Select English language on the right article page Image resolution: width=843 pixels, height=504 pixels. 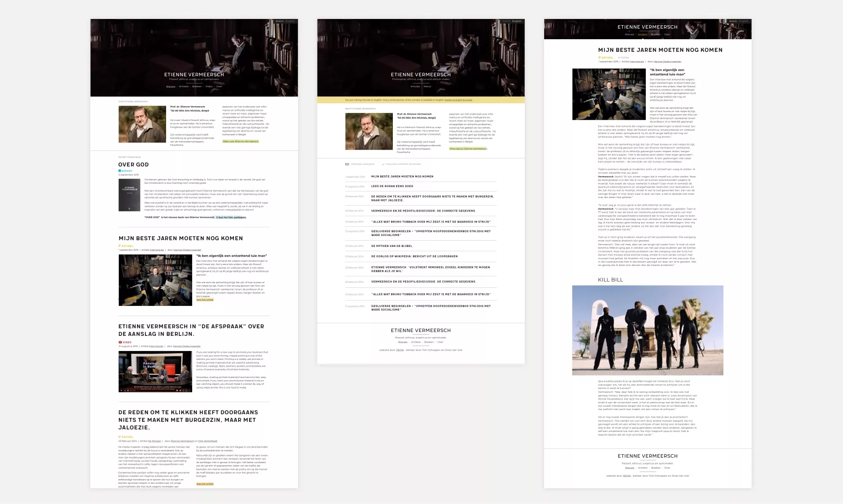point(744,21)
